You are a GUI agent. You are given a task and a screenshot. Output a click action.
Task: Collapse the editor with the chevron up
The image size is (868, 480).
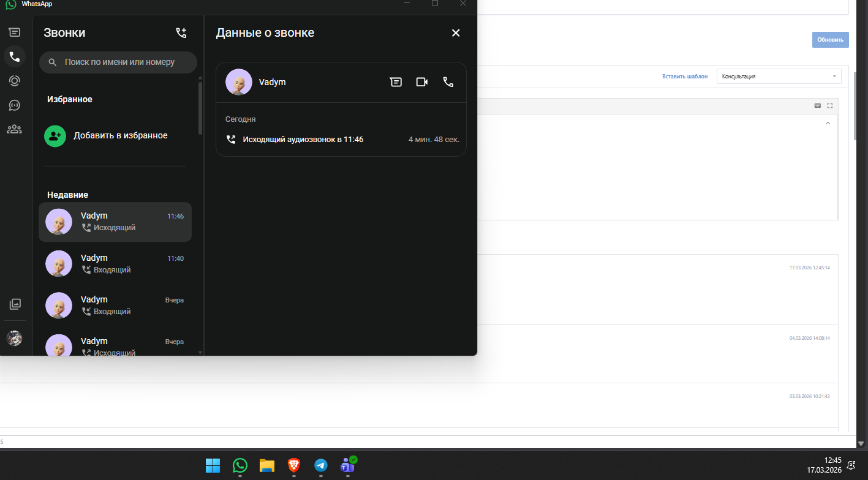tap(828, 123)
